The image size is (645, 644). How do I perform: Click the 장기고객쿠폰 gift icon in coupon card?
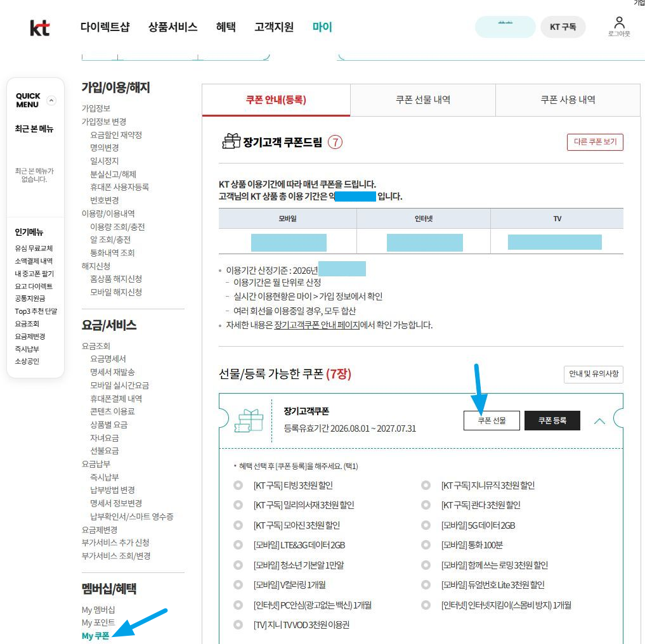249,421
